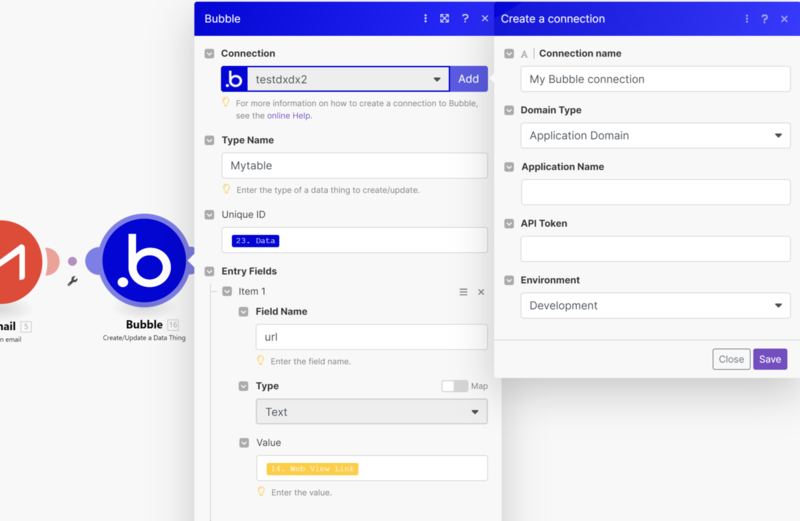This screenshot has height=521, width=800.
Task: Toggle the Application Name checkbox
Action: pos(509,167)
